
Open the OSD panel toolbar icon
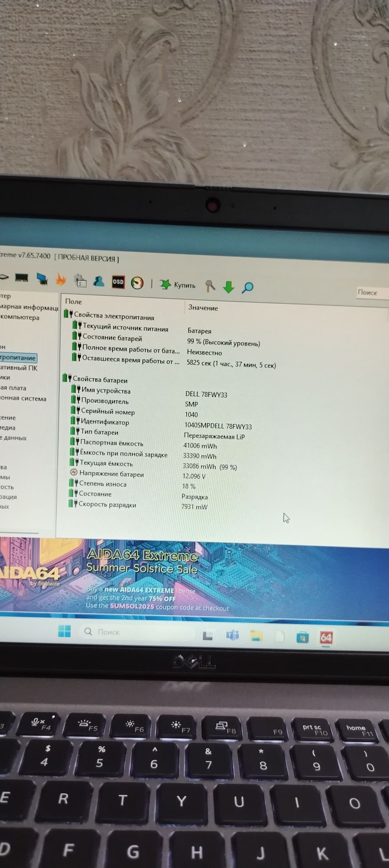(x=118, y=282)
